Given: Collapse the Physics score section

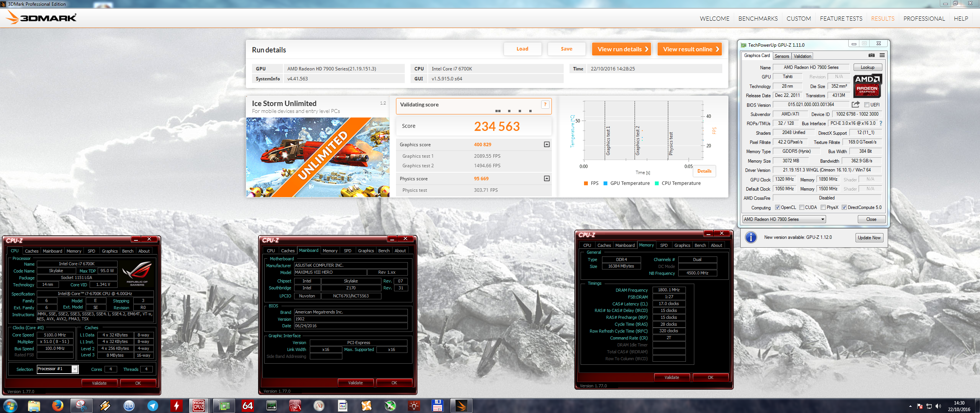Looking at the screenshot, I should [547, 178].
